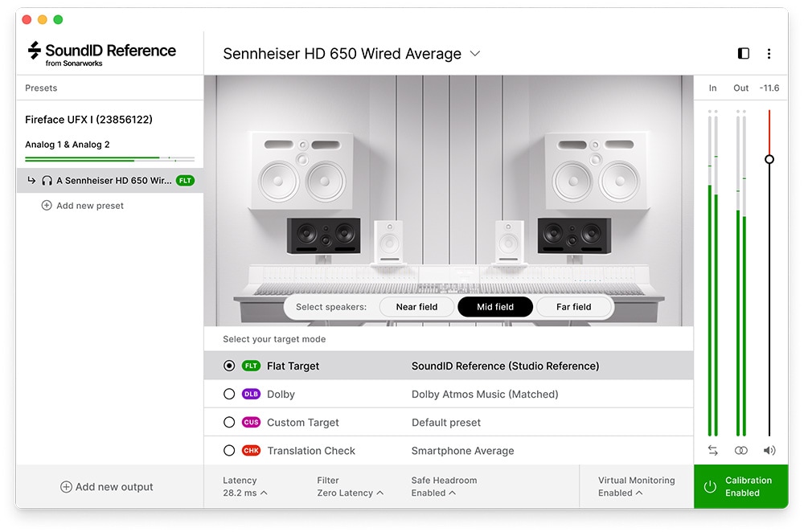
Task: Click the Dolby Atmos Music (Matched) text
Action: point(485,394)
